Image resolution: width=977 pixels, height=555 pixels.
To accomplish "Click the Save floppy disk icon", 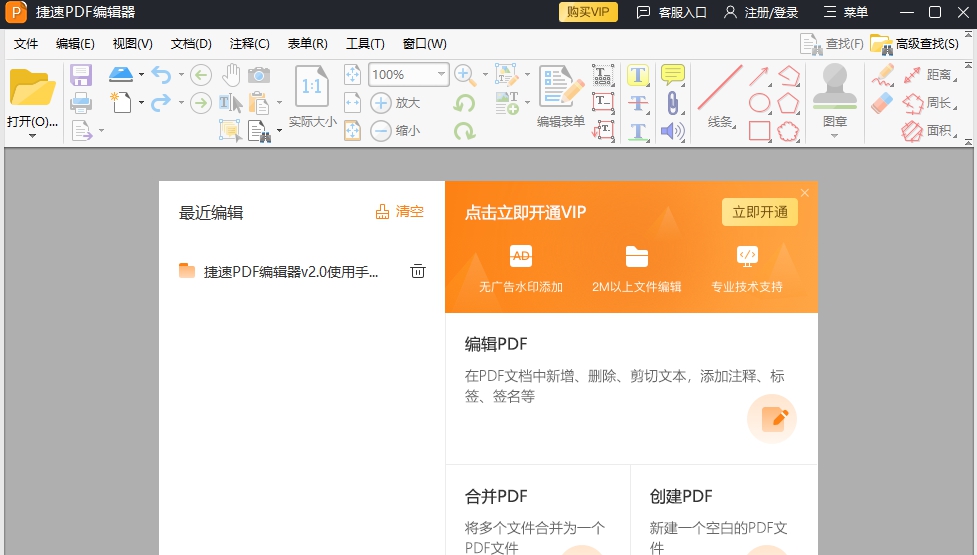I will [81, 75].
